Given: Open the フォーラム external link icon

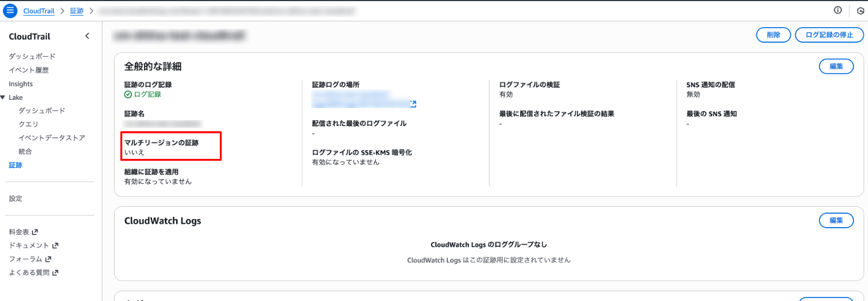Looking at the screenshot, I should click(48, 259).
